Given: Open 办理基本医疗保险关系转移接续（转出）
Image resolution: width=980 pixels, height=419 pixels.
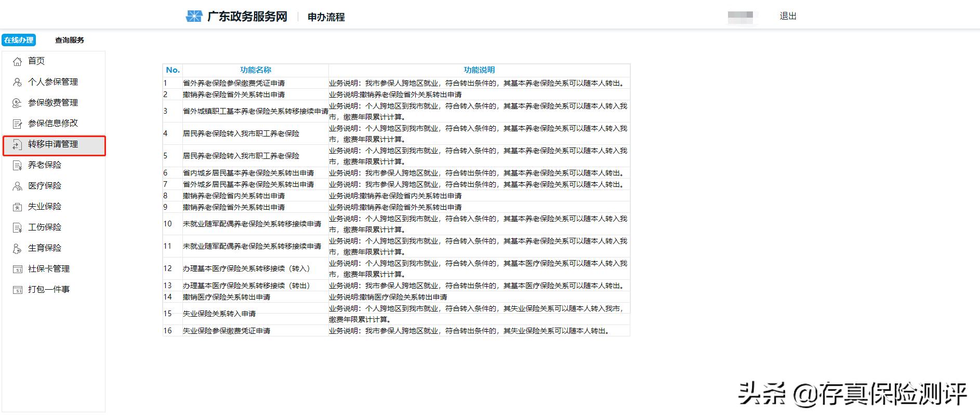Looking at the screenshot, I should [246, 286].
